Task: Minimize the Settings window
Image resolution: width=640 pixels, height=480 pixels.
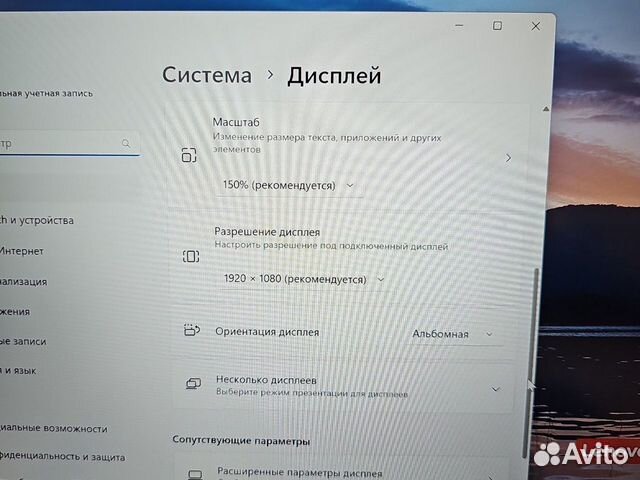Action: click(x=459, y=26)
